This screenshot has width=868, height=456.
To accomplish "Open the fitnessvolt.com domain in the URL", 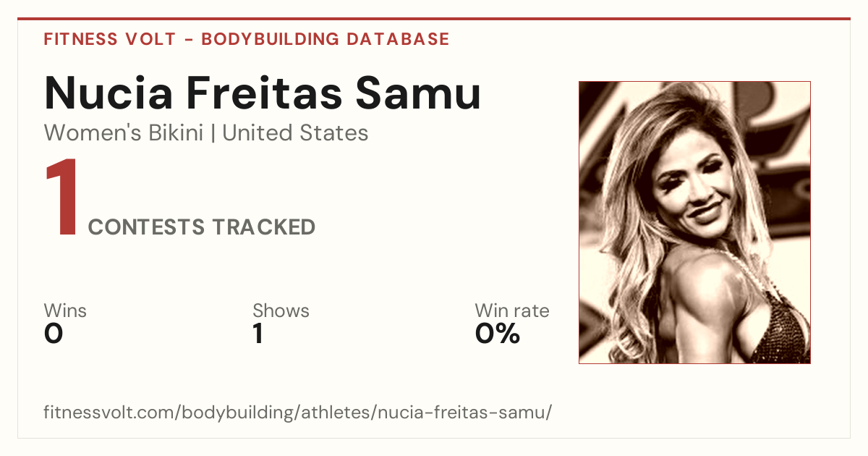I will pos(109,413).
